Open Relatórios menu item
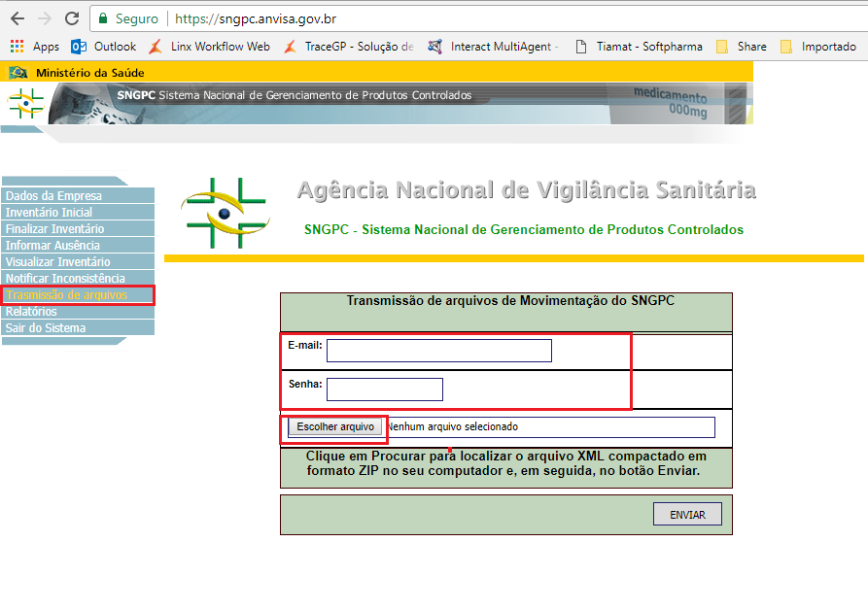This screenshot has width=868, height=610. click(78, 312)
